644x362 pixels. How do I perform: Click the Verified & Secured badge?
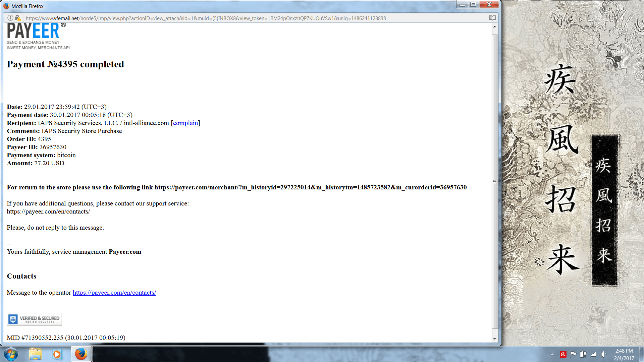[34, 319]
